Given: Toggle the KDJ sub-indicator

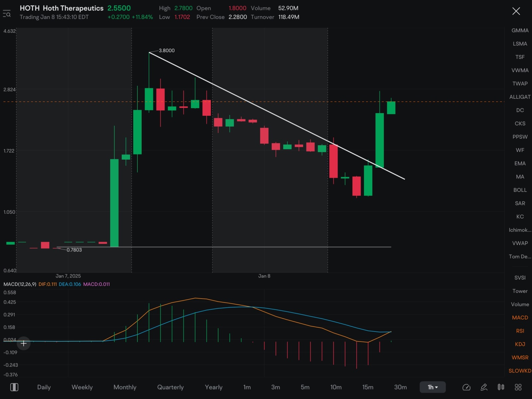Looking at the screenshot, I should pyautogui.click(x=520, y=344).
